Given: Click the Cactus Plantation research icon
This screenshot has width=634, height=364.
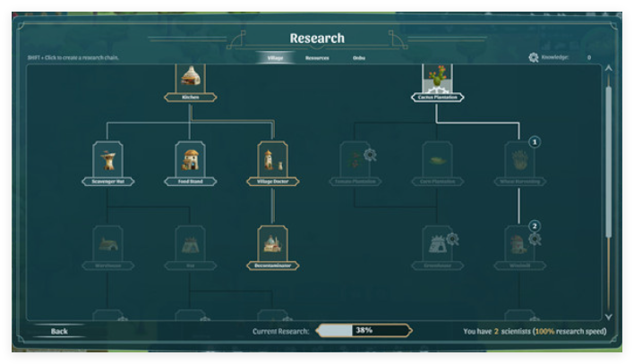Looking at the screenshot, I should click(x=436, y=79).
